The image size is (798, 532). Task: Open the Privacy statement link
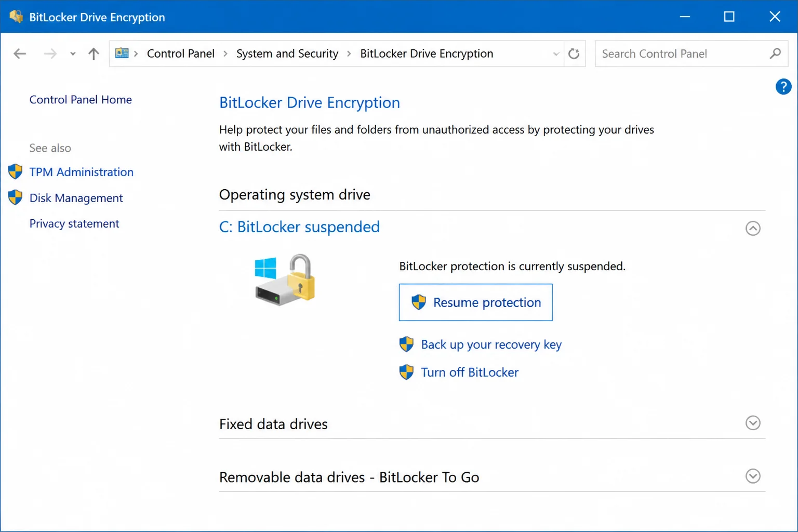[74, 224]
